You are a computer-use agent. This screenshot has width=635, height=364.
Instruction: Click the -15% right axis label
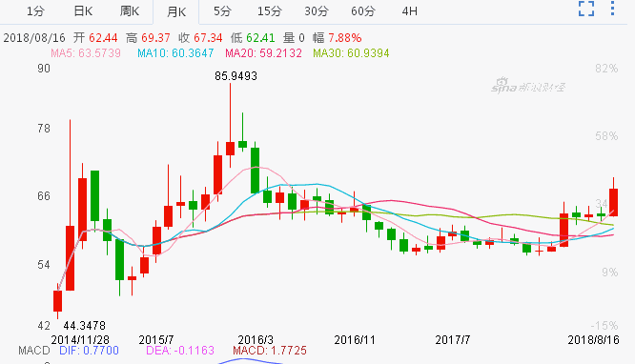click(604, 326)
